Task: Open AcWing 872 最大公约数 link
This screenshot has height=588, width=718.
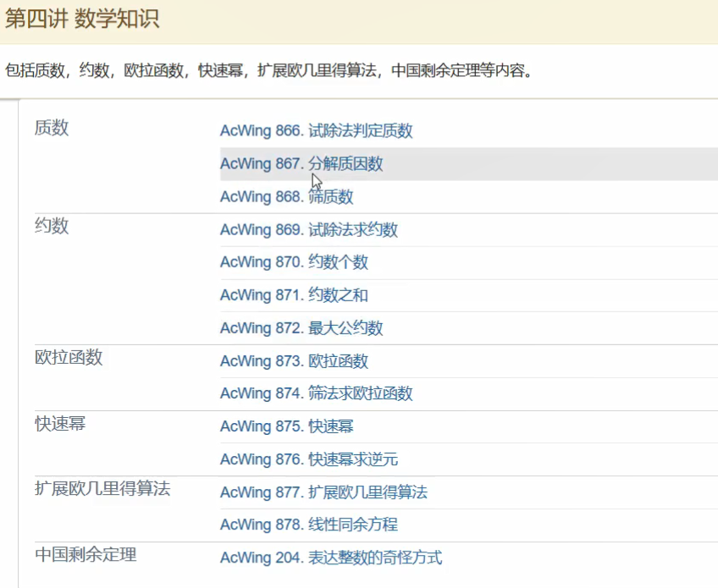Action: tap(301, 328)
